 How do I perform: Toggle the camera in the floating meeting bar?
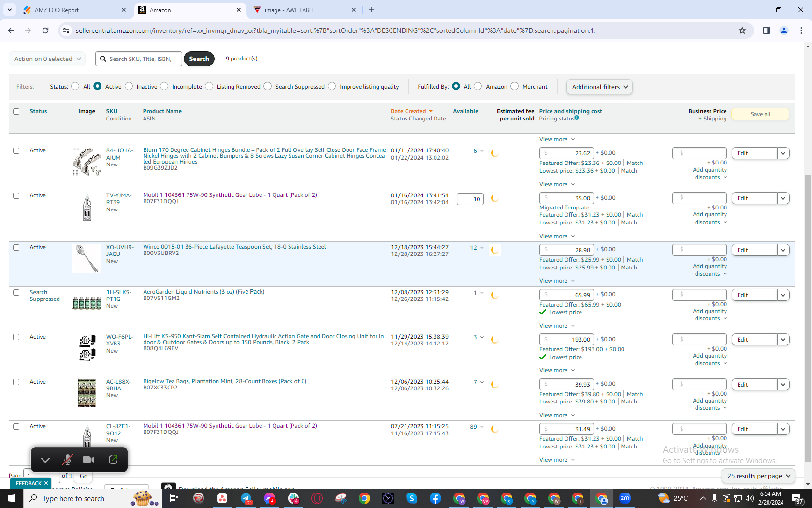point(88,460)
